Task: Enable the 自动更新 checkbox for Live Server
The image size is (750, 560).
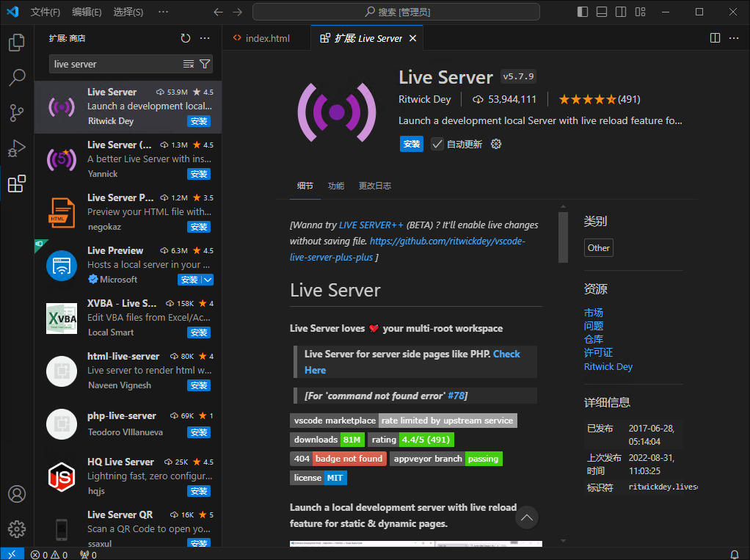Action: (437, 144)
